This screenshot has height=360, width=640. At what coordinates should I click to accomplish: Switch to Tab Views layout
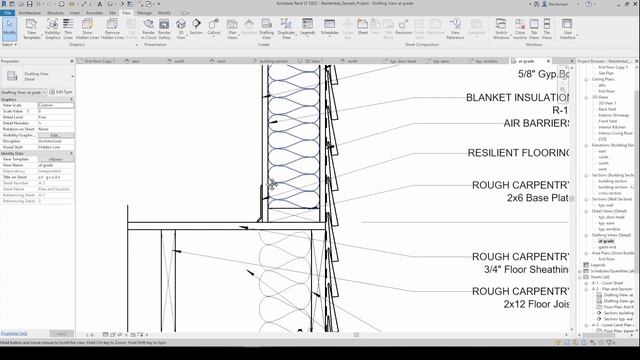[x=533, y=29]
